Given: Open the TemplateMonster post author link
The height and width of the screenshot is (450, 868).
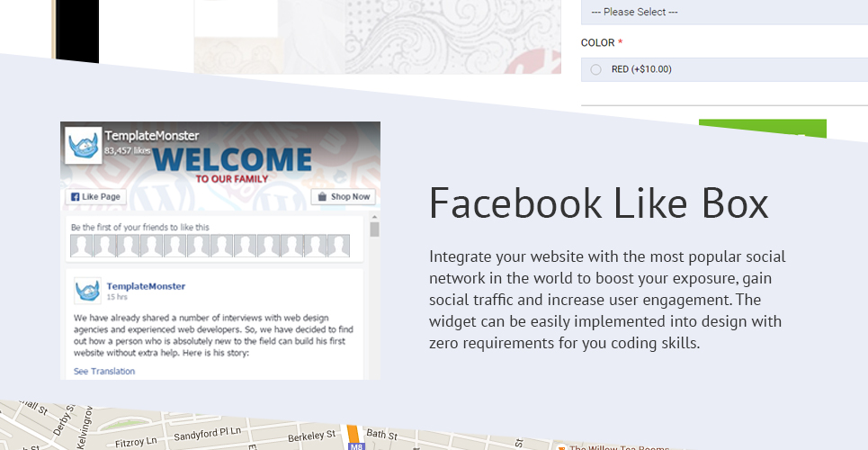Looking at the screenshot, I should 146,286.
